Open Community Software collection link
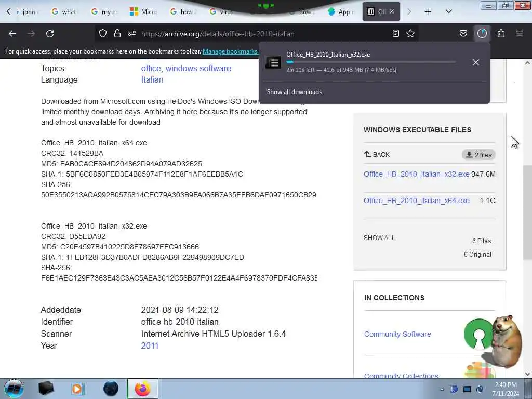The height and width of the screenshot is (399, 532). pos(397,334)
